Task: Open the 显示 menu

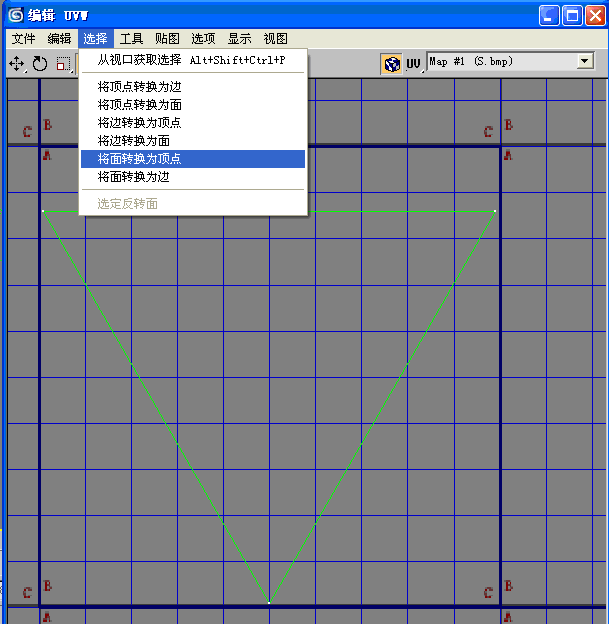Action: click(x=240, y=39)
